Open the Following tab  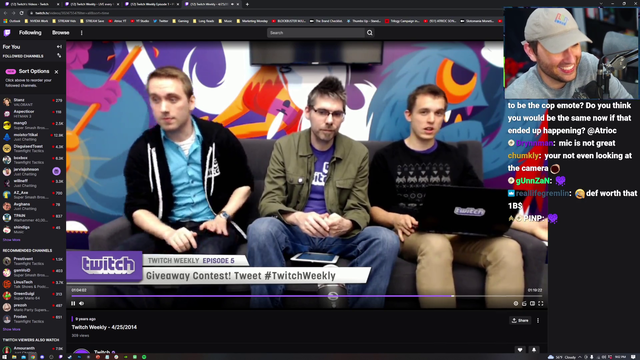pos(30,33)
